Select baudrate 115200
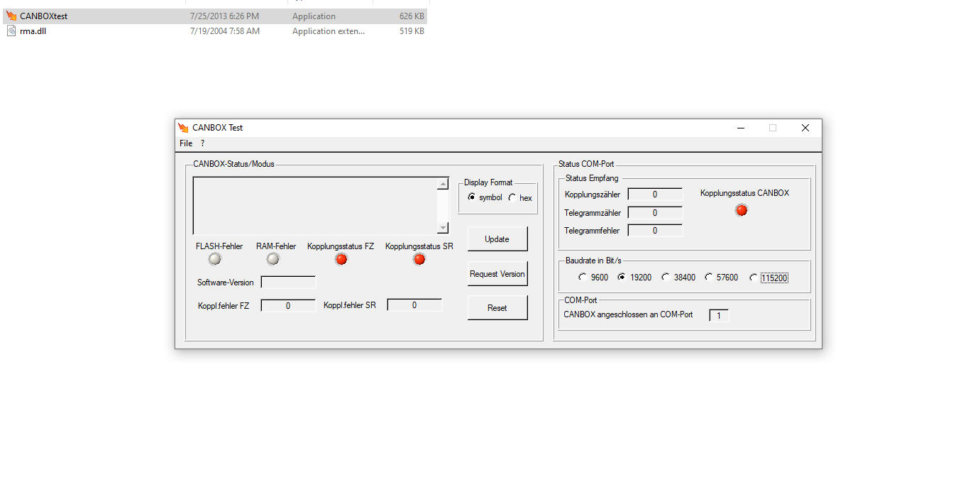Viewport: 980px width, 504px height. click(754, 278)
